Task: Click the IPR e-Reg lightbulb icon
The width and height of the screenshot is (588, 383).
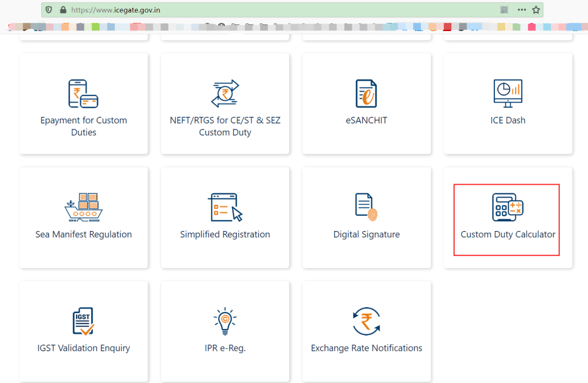Action: pos(225,321)
